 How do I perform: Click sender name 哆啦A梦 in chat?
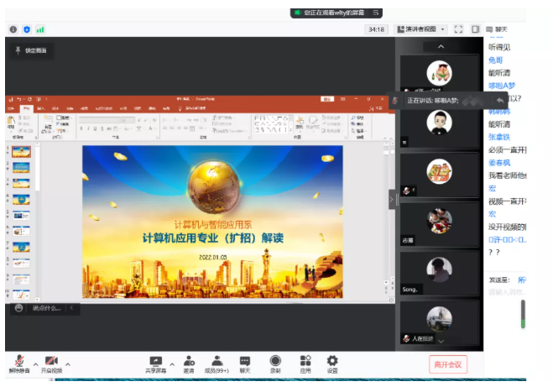point(502,86)
